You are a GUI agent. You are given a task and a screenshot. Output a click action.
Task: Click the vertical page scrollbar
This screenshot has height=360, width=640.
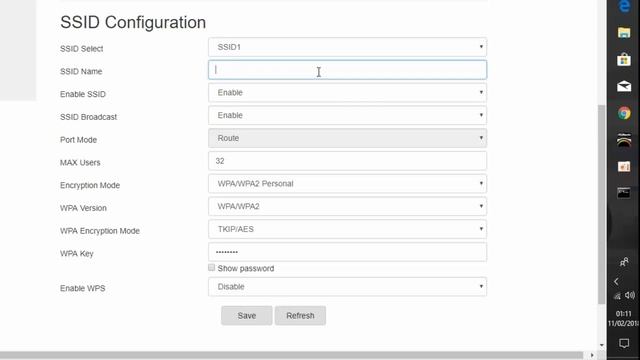click(x=602, y=204)
